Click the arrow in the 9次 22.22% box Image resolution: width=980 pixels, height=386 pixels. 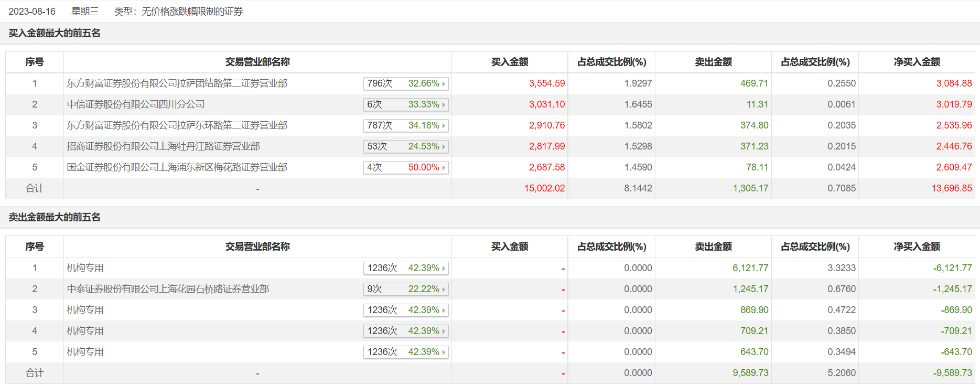click(x=444, y=290)
